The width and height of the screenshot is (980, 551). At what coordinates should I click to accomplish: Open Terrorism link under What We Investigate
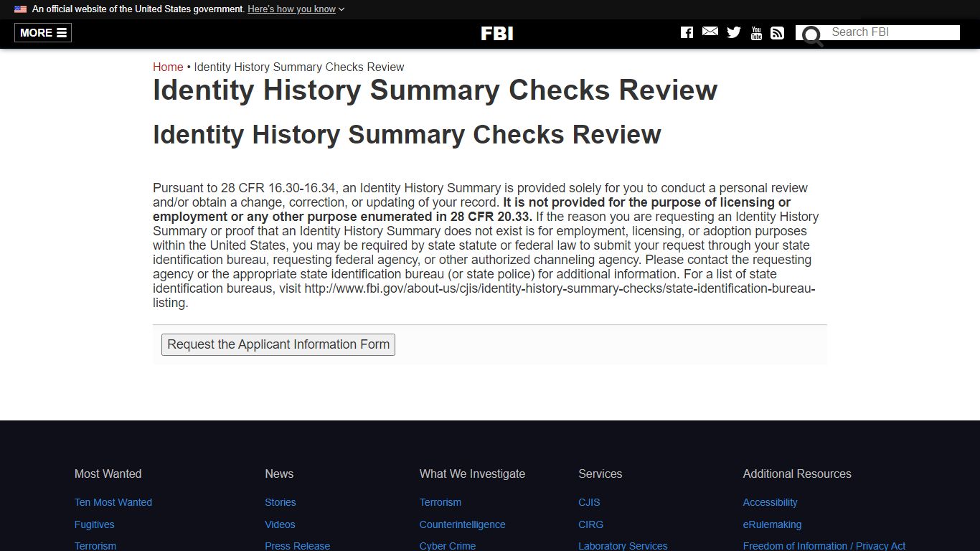[x=440, y=502]
